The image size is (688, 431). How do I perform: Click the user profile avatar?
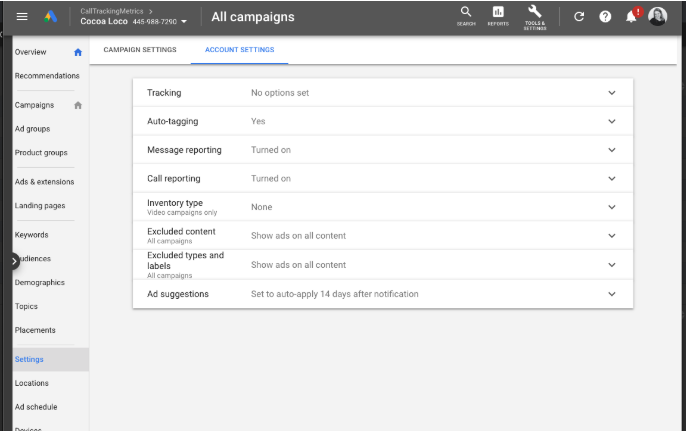click(x=657, y=17)
